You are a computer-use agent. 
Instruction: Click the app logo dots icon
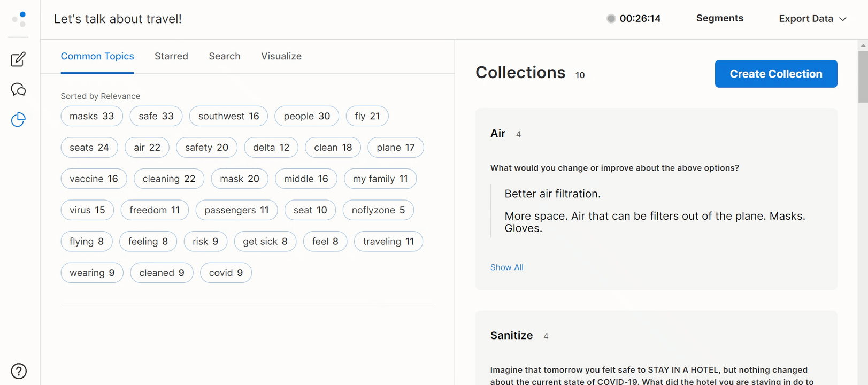coord(19,19)
